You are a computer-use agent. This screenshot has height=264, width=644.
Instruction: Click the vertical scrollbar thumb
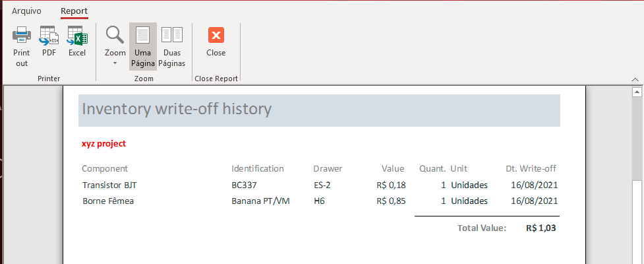click(637, 222)
